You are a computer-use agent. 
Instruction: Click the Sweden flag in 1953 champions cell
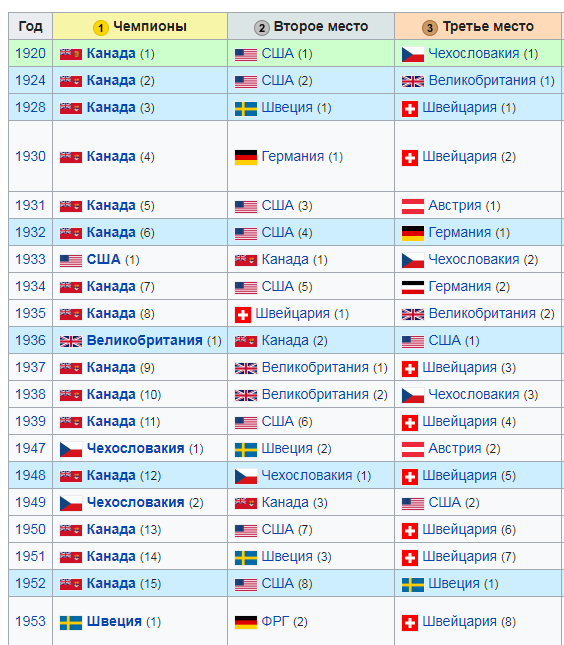(71, 622)
